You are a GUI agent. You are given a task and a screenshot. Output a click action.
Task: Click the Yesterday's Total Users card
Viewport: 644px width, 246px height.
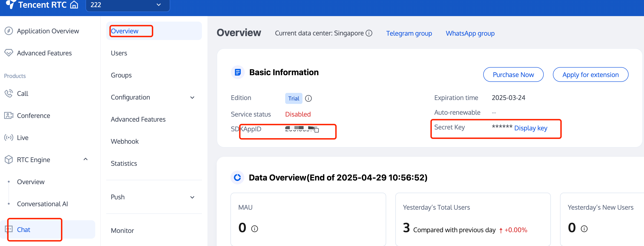point(473,219)
